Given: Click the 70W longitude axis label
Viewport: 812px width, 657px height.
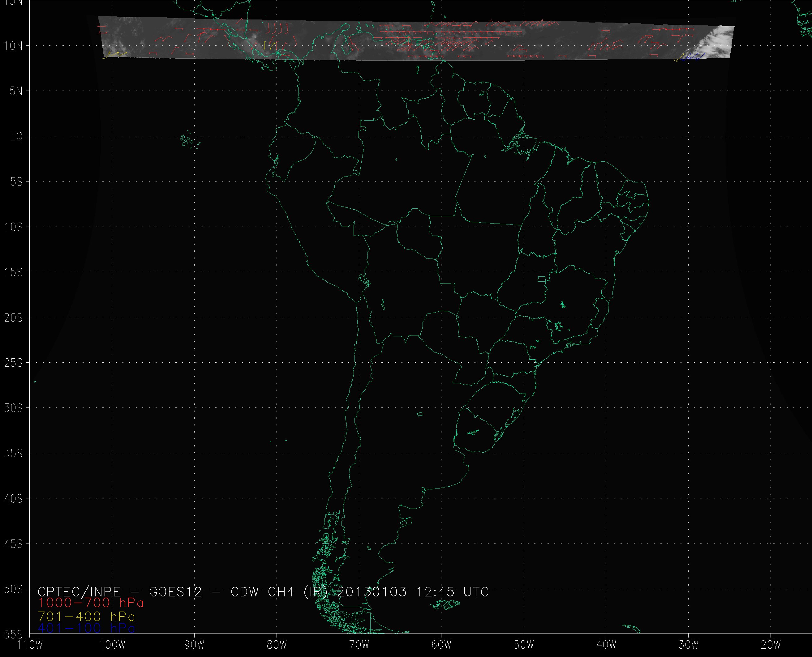Looking at the screenshot, I should point(359,645).
